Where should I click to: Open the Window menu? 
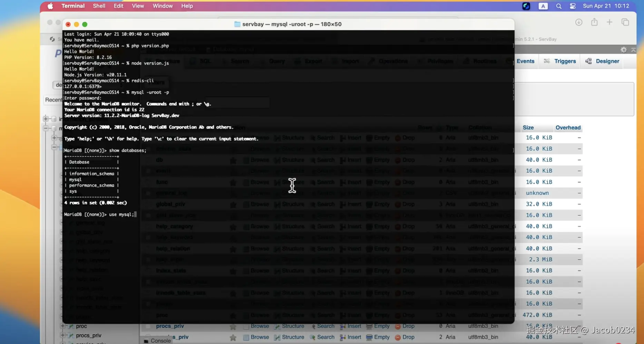(163, 6)
